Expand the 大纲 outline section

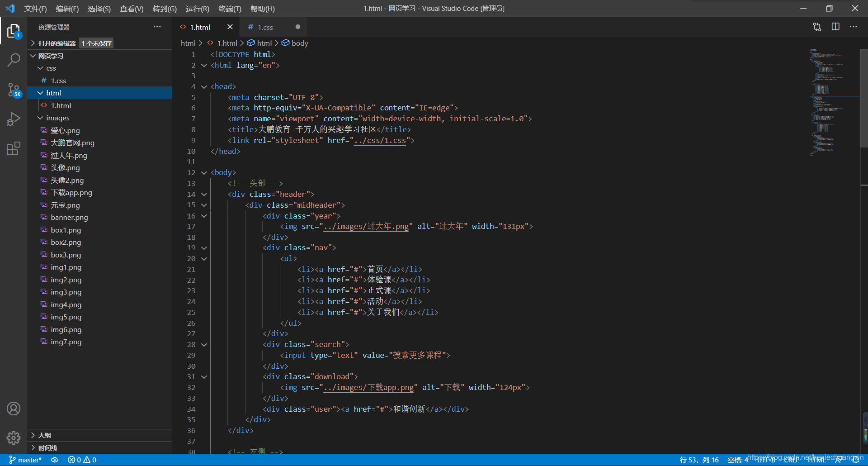(99, 435)
